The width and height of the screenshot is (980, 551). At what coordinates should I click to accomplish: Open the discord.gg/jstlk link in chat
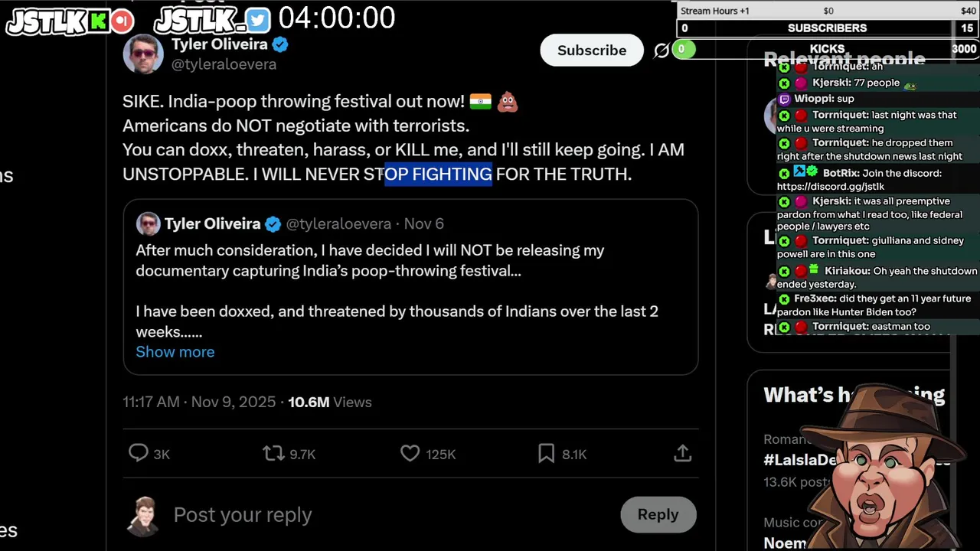click(831, 187)
